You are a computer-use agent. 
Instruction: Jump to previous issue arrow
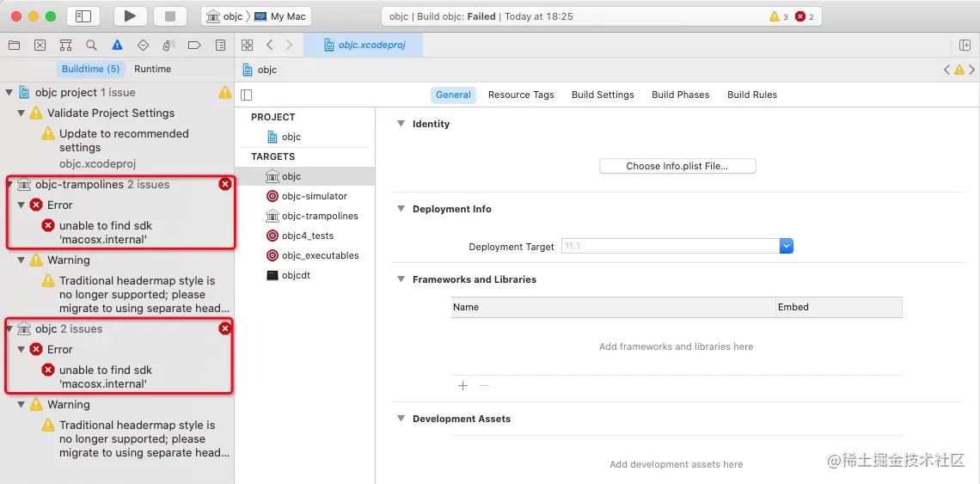[x=946, y=70]
